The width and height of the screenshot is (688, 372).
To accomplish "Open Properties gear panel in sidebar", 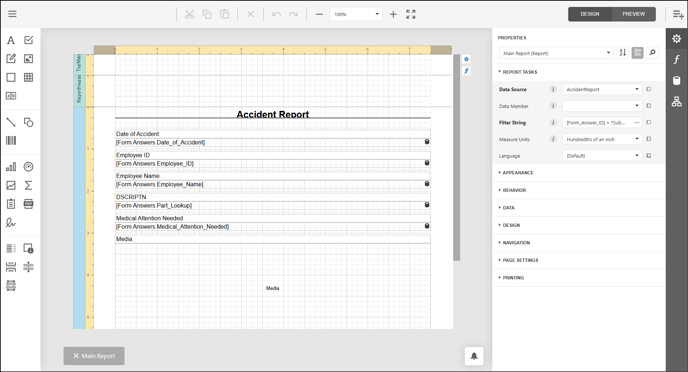I will click(x=677, y=39).
